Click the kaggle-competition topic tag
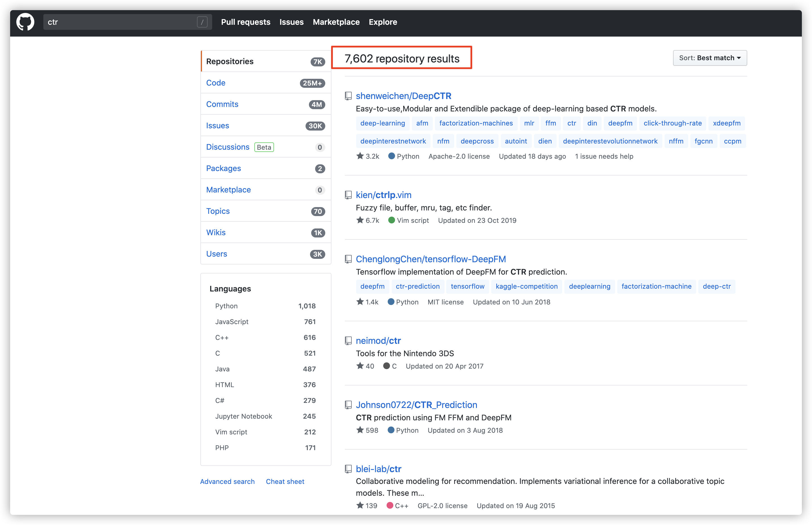 (526, 286)
